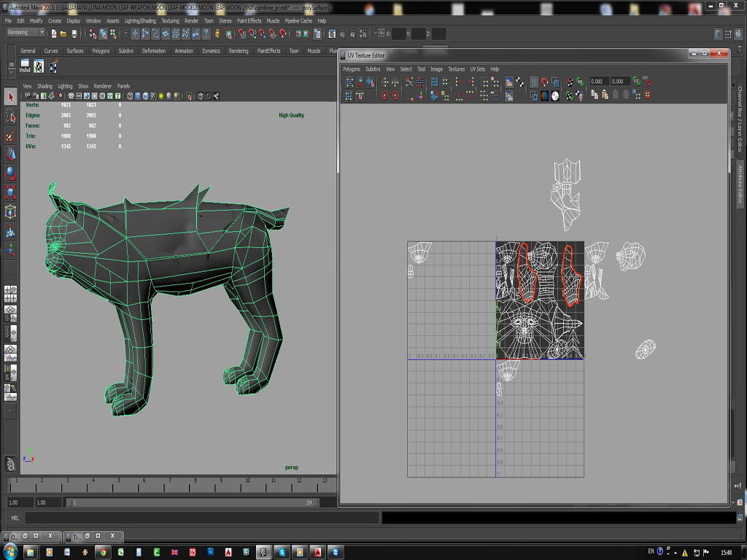Open the UV Sets menu in UV editor
The width and height of the screenshot is (747, 560).
[x=478, y=69]
